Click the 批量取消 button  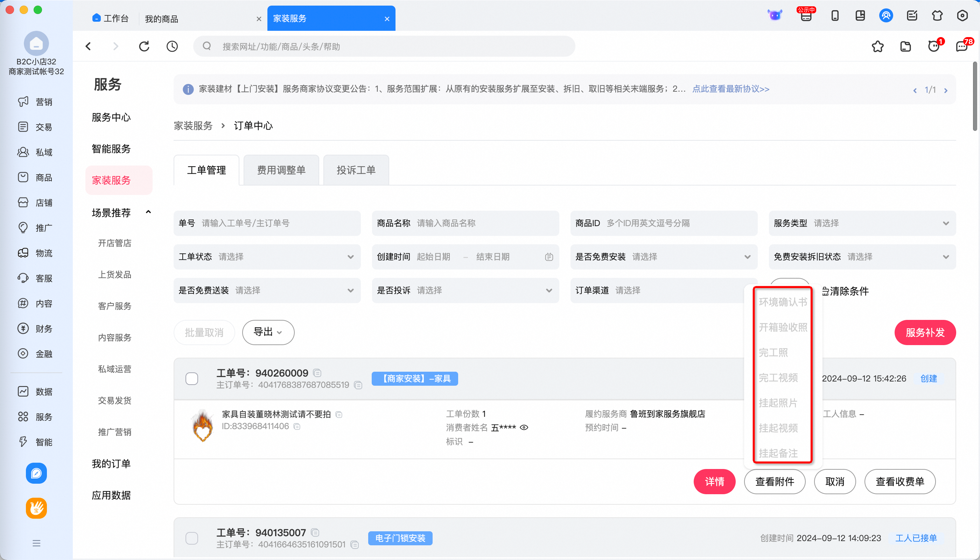(x=204, y=332)
